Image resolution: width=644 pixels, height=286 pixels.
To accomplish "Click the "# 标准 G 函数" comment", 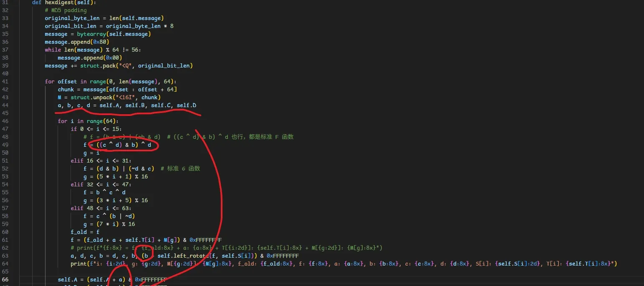I will click(x=180, y=168).
